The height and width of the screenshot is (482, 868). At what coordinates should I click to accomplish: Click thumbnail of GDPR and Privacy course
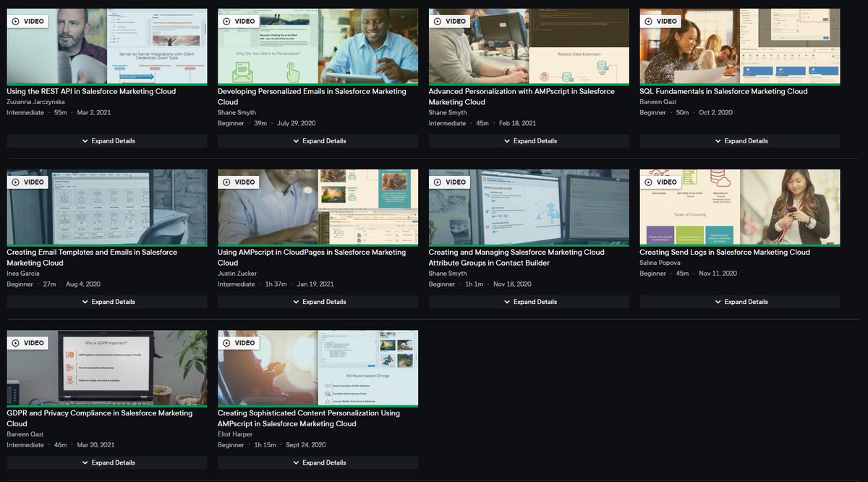point(107,368)
